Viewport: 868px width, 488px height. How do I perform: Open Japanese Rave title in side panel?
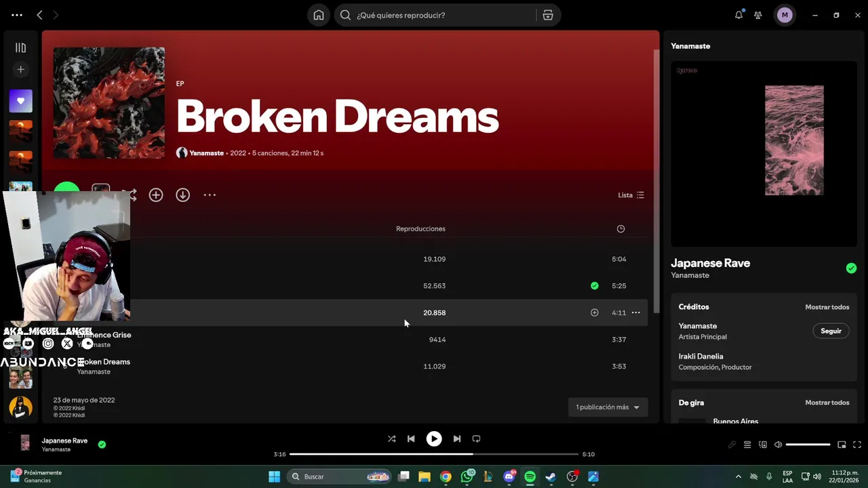click(x=710, y=263)
